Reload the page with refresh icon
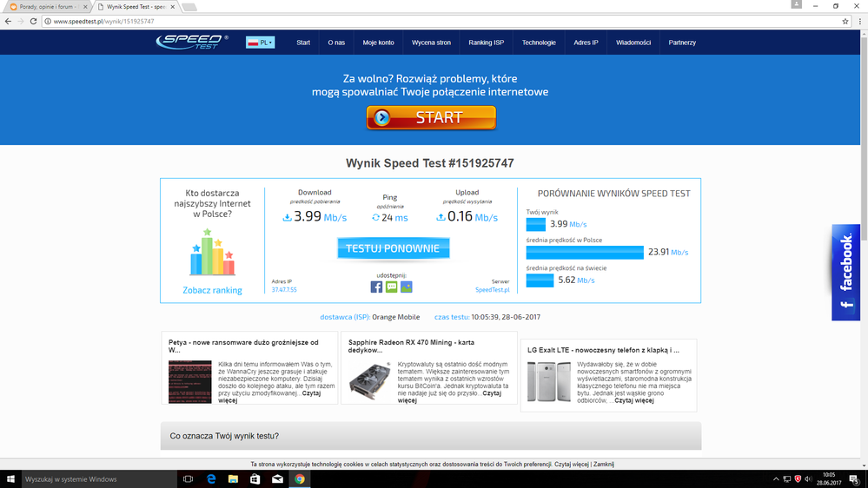 [x=33, y=21]
